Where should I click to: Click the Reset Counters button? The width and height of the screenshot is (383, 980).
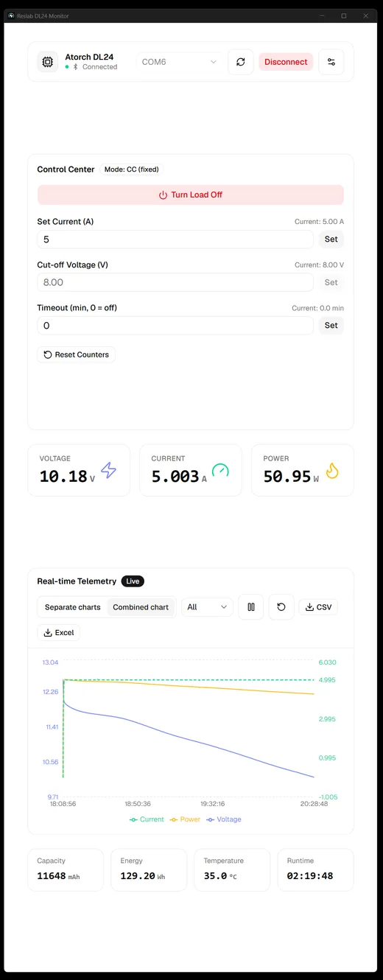click(x=77, y=354)
